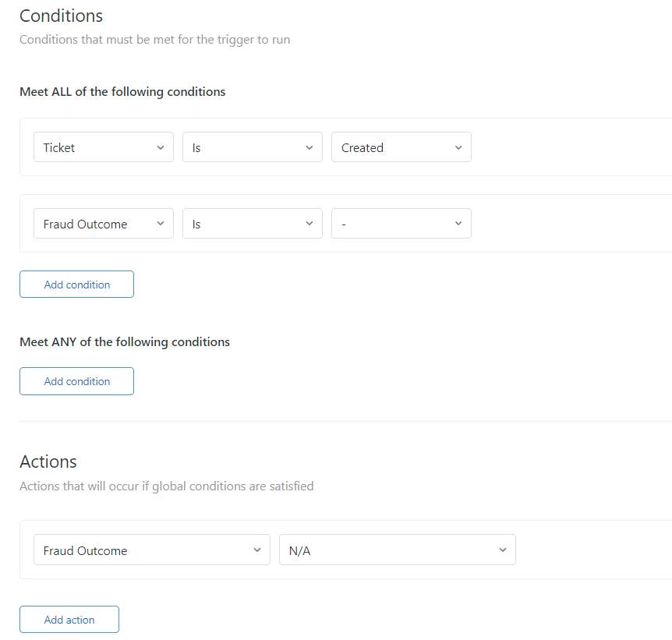The height and width of the screenshot is (640, 672).
Task: Click the chevron arrow in the N/A dropdown
Action: tap(502, 550)
